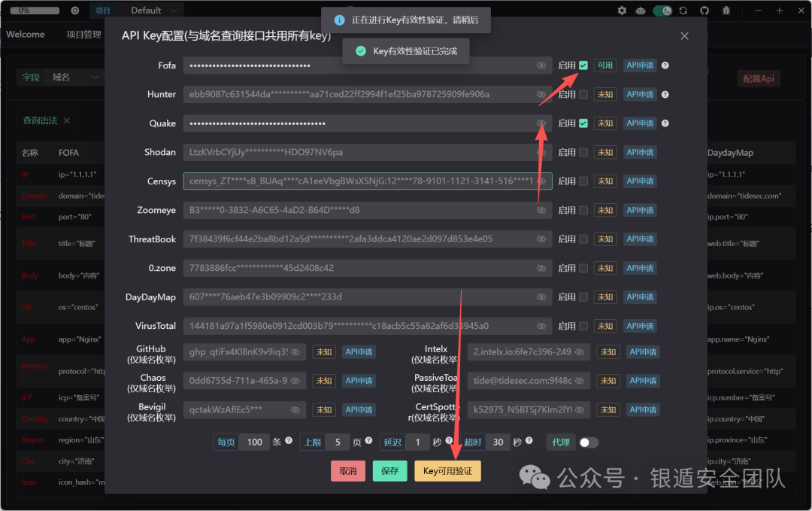Open settings gear in top toolbar
The width and height of the screenshot is (812, 511).
tap(622, 11)
